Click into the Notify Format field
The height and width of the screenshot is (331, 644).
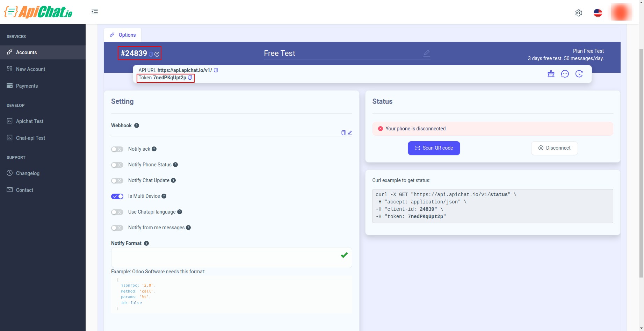coord(231,258)
